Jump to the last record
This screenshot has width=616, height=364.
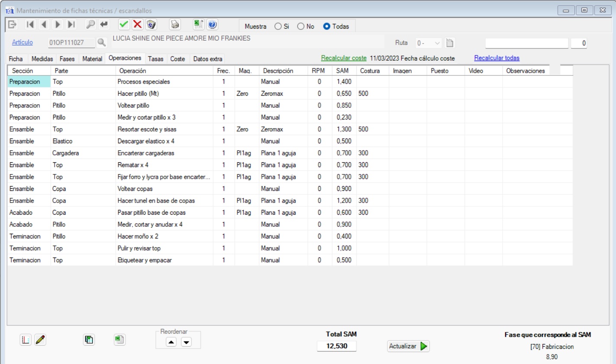71,25
